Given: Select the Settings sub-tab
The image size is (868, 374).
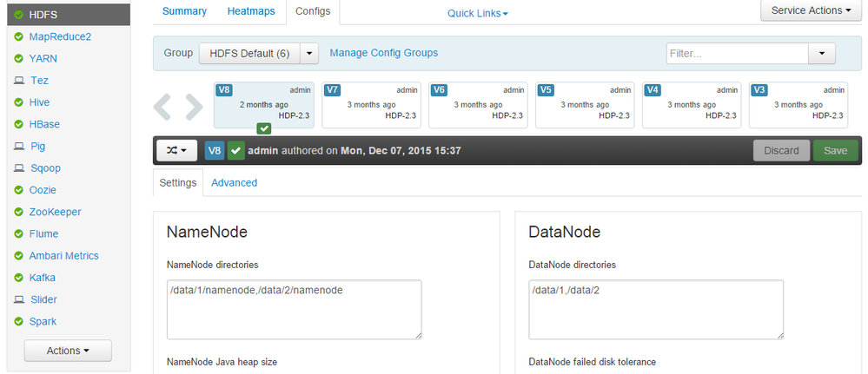Looking at the screenshot, I should [x=178, y=182].
